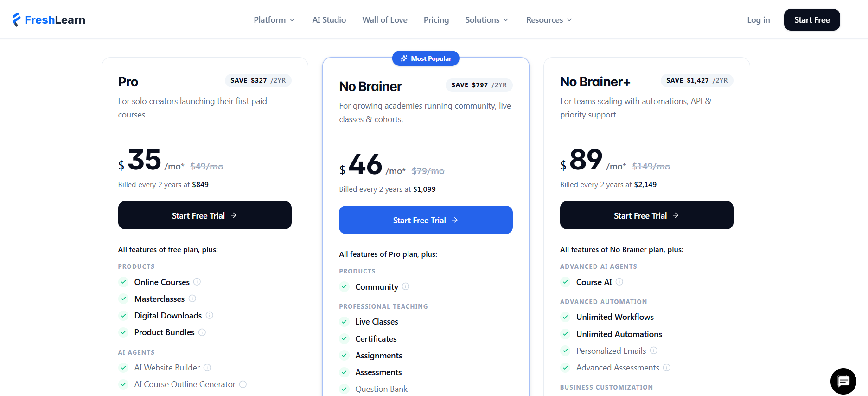Image resolution: width=868 pixels, height=396 pixels.
Task: Expand the Solutions dropdown menu
Action: click(x=487, y=20)
